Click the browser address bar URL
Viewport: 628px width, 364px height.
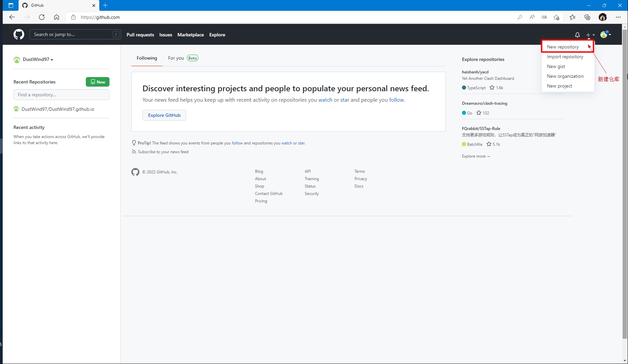pyautogui.click(x=100, y=17)
